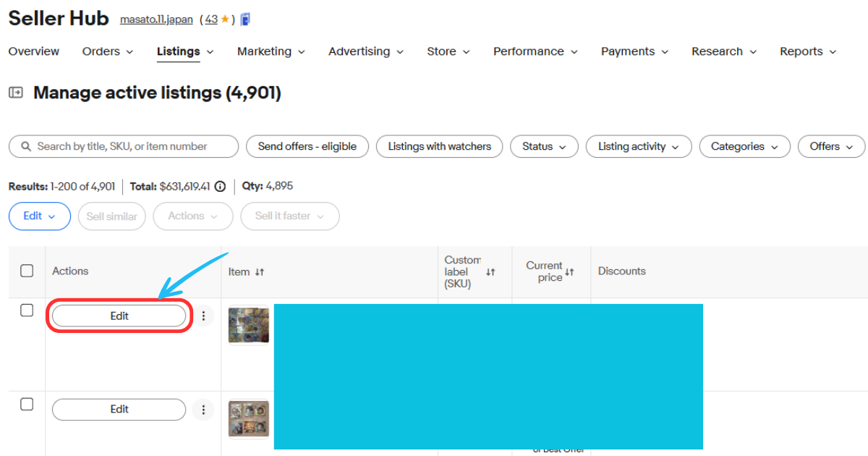Open the Reports menu
Image resolution: width=868 pixels, height=456 pixels.
[x=808, y=51]
